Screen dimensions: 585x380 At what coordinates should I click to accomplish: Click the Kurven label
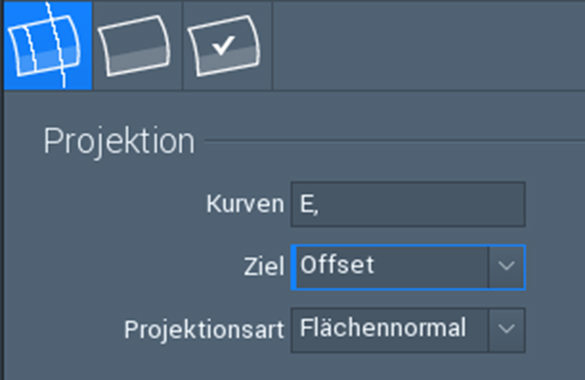point(245,204)
